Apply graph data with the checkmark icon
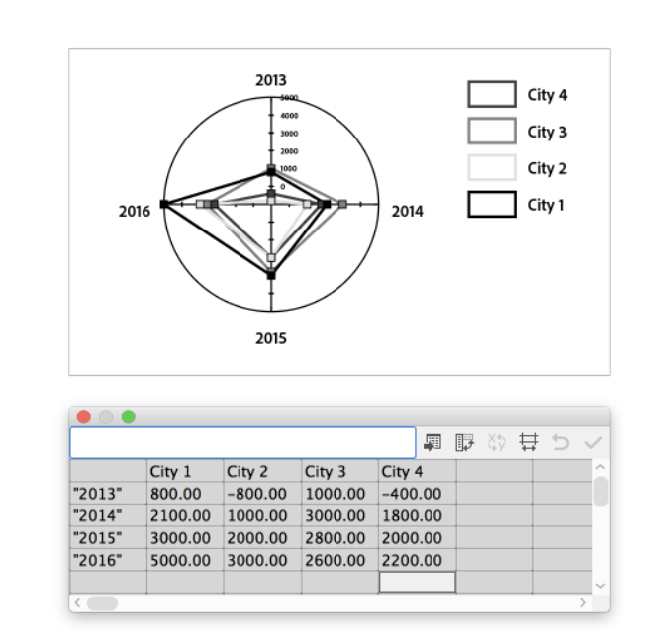Viewport: 672px width, 644px height. pyautogui.click(x=592, y=442)
